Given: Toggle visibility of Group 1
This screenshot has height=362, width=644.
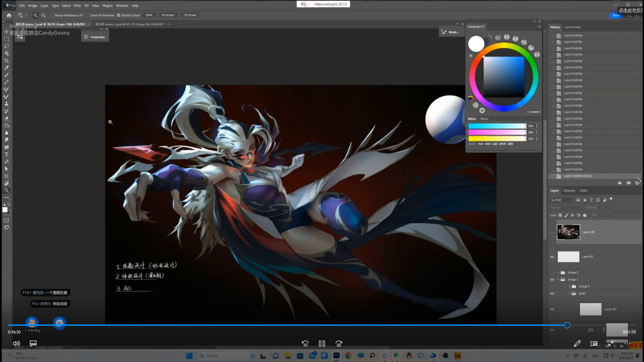Looking at the screenshot, I should [552, 280].
